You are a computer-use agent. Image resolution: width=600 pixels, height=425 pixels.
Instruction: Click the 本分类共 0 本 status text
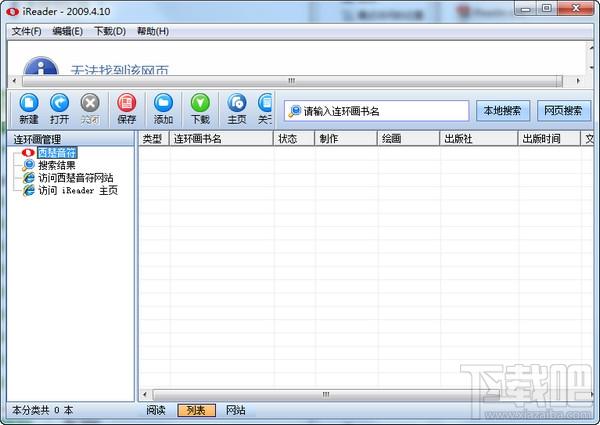(42, 410)
